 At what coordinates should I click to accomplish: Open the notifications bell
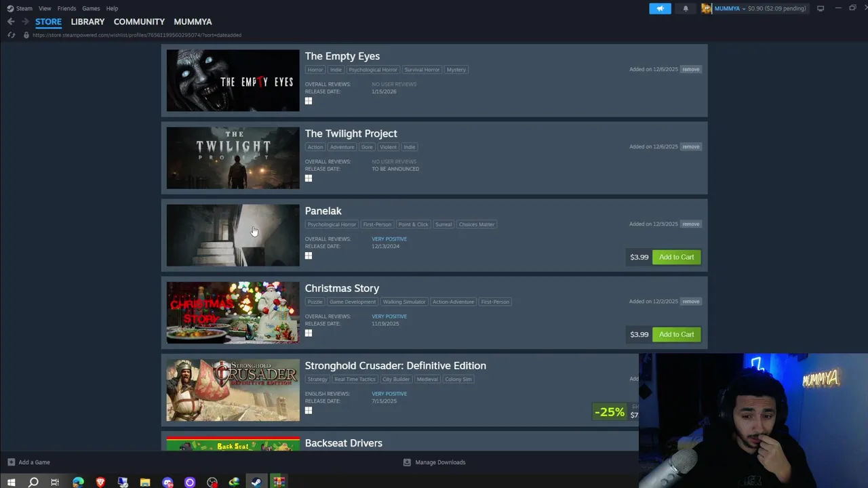coord(686,8)
